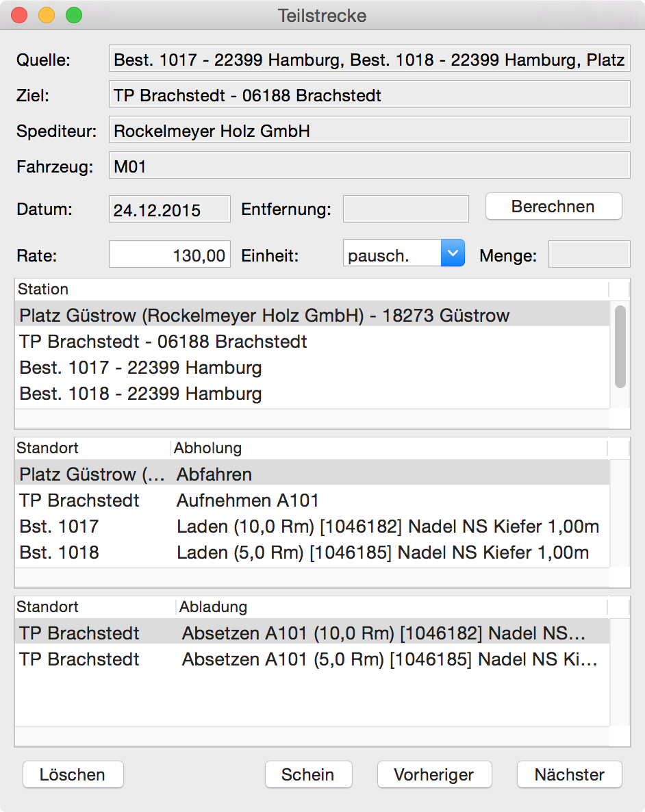Select Best. 1017 - 22399 Hamburg station
This screenshot has height=812, width=645.
[140, 368]
